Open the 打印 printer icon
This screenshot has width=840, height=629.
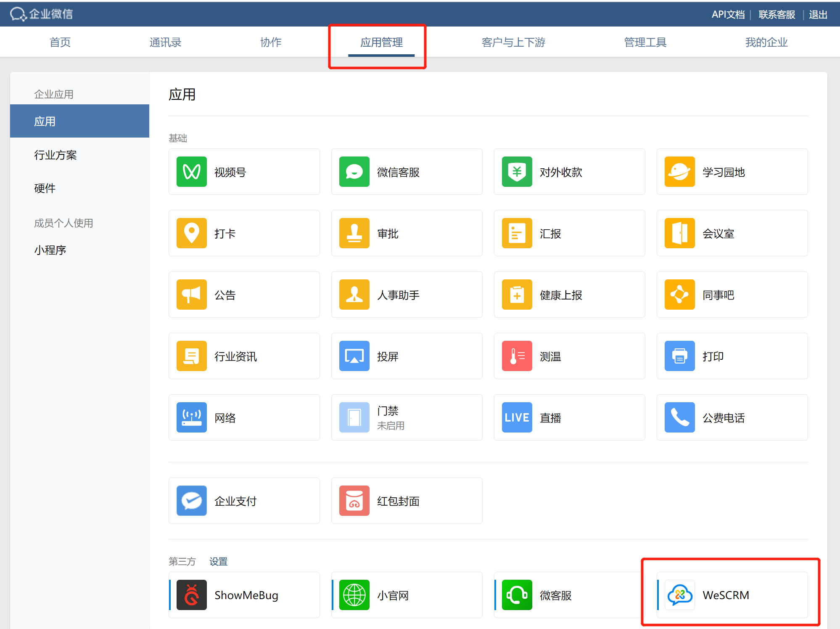tap(680, 356)
